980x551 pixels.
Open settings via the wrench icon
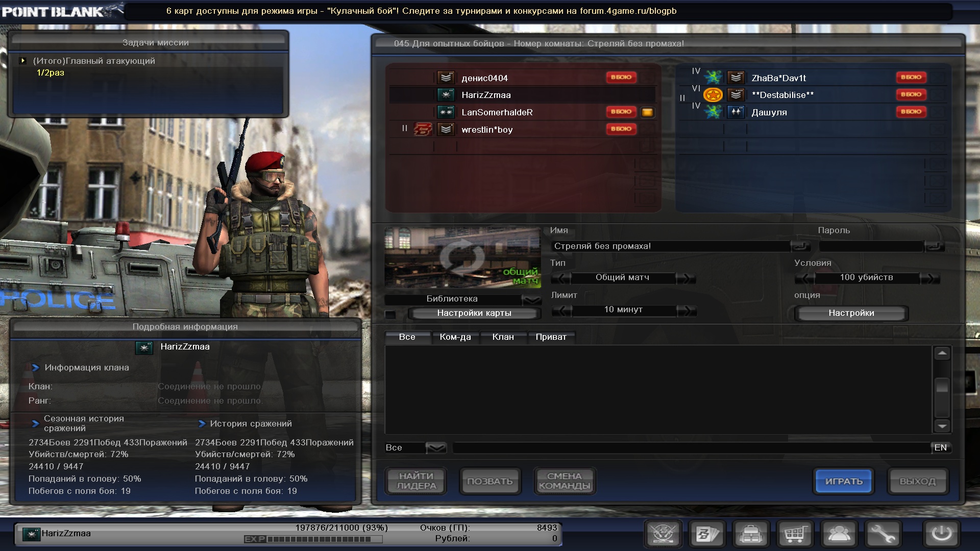tap(883, 534)
